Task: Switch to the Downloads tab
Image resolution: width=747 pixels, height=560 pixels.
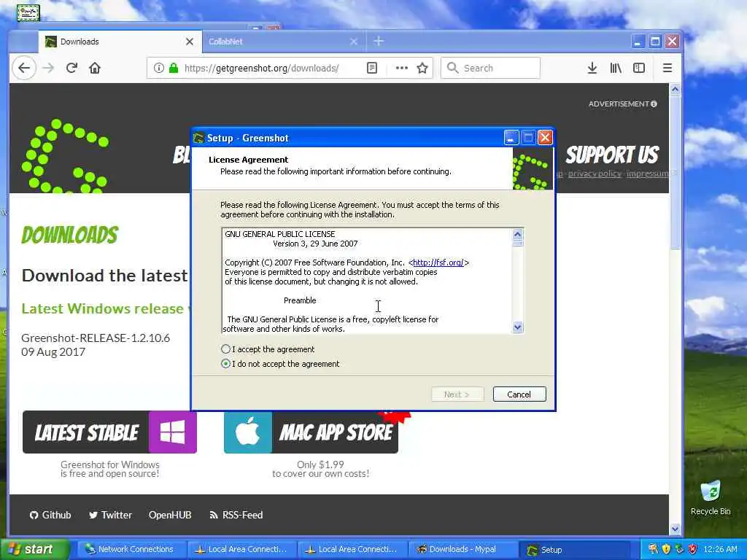Action: pos(120,42)
